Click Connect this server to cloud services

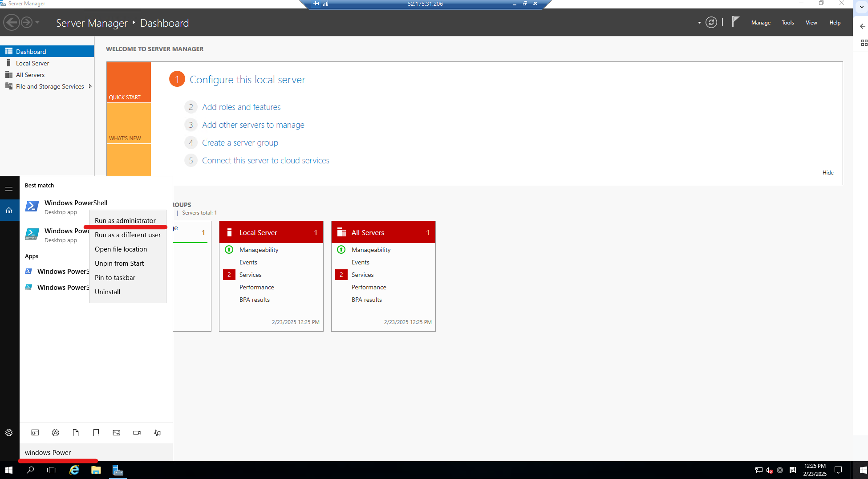coord(266,161)
